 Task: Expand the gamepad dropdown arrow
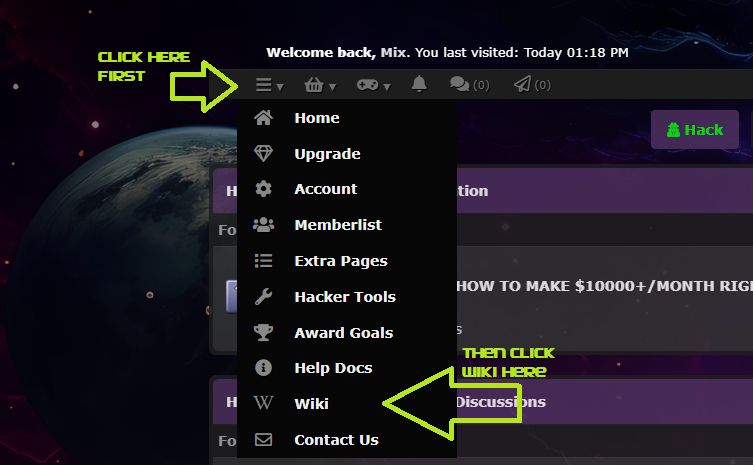click(387, 87)
